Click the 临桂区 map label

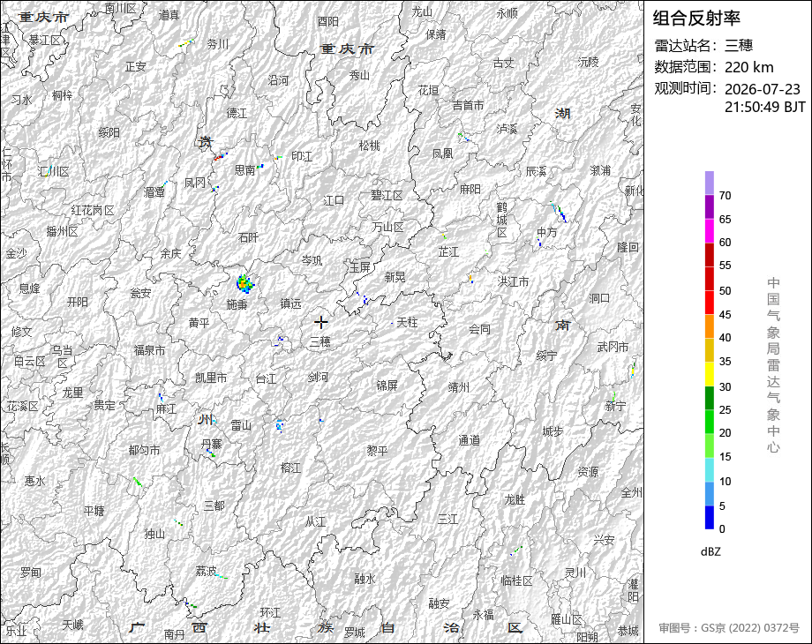point(517,580)
